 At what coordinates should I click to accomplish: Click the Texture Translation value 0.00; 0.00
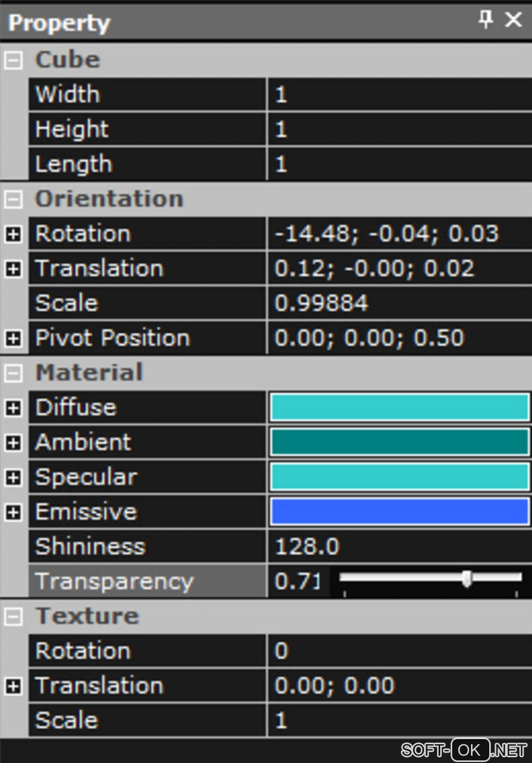coord(400,685)
